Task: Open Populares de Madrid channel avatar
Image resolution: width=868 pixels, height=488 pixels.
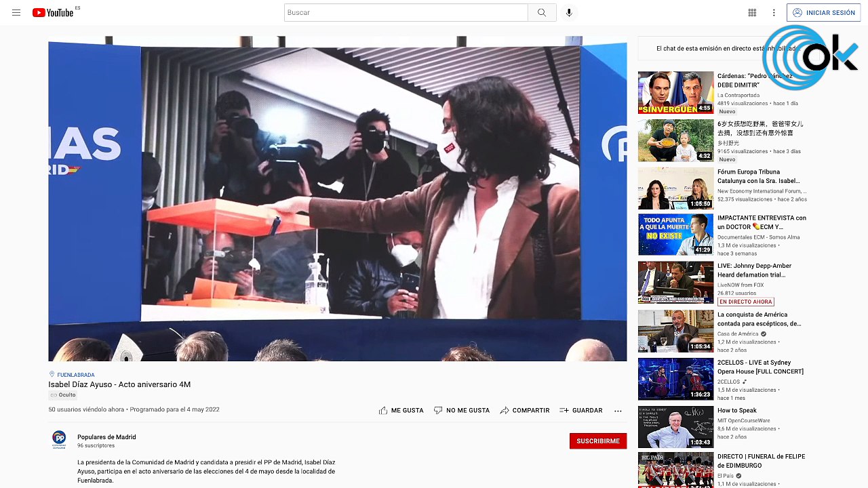Action: [x=59, y=440]
